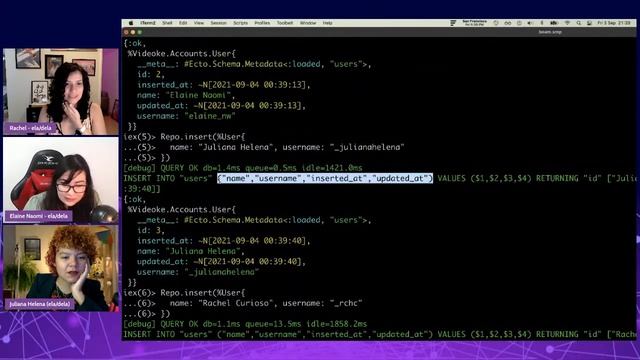
Task: Open the iTerm2 application menu
Action: click(148, 23)
